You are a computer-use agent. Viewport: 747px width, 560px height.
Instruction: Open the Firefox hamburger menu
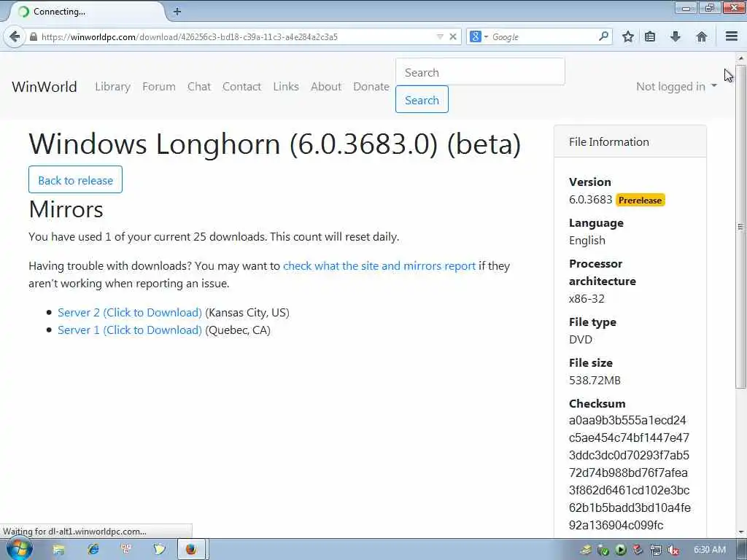[x=732, y=36]
